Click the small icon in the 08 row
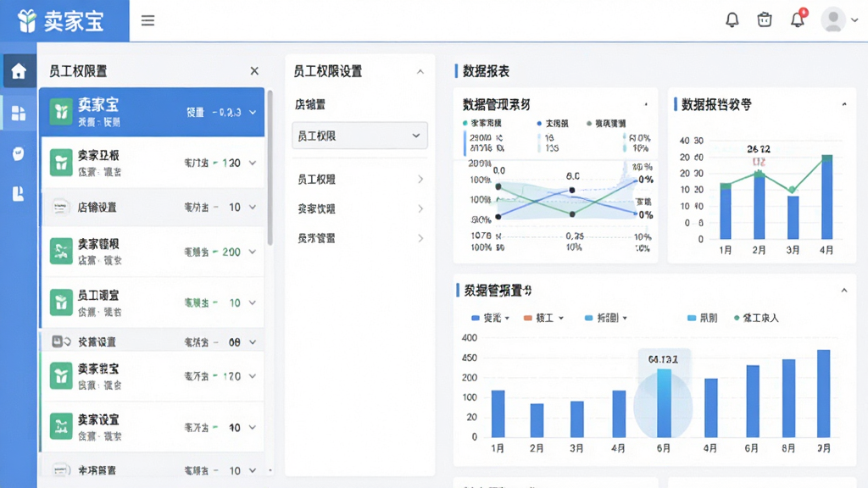This screenshot has width=868, height=488. tap(61, 341)
